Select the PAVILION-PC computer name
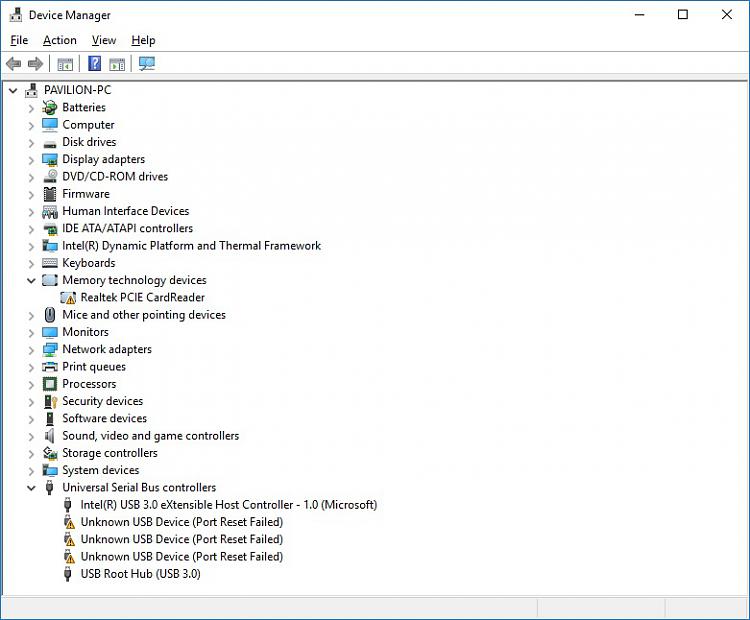This screenshot has height=620, width=750. (77, 90)
